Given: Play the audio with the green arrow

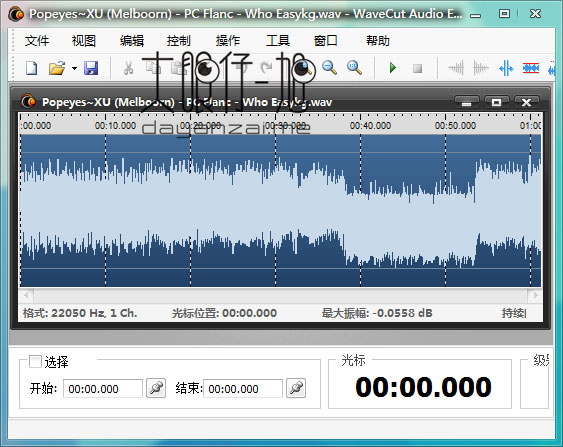Looking at the screenshot, I should point(393,68).
